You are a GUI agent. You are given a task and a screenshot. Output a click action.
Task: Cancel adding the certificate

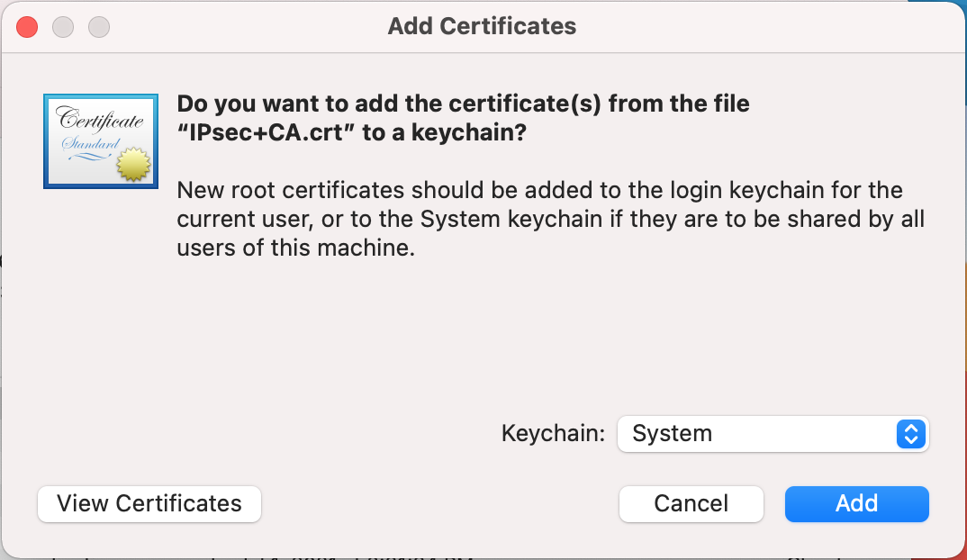click(691, 503)
